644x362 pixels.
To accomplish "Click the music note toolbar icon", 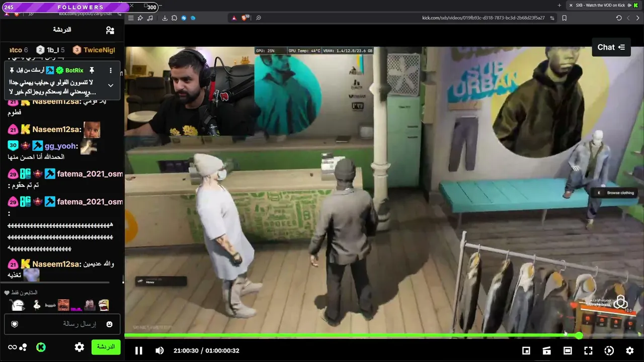I will (x=150, y=18).
